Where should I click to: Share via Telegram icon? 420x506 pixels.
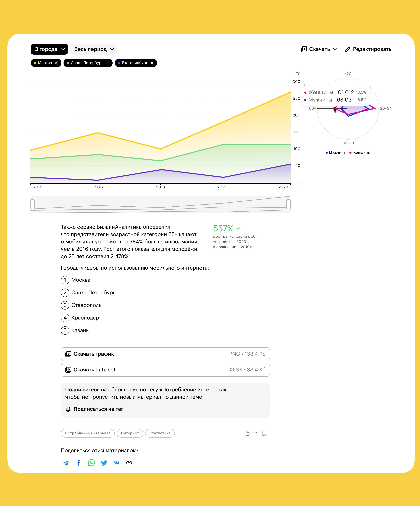pos(66,463)
